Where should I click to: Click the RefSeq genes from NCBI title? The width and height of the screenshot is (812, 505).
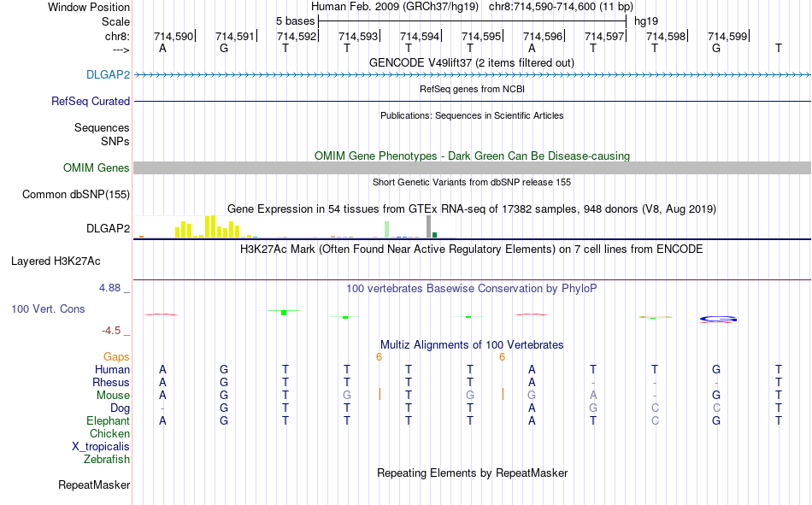(472, 89)
